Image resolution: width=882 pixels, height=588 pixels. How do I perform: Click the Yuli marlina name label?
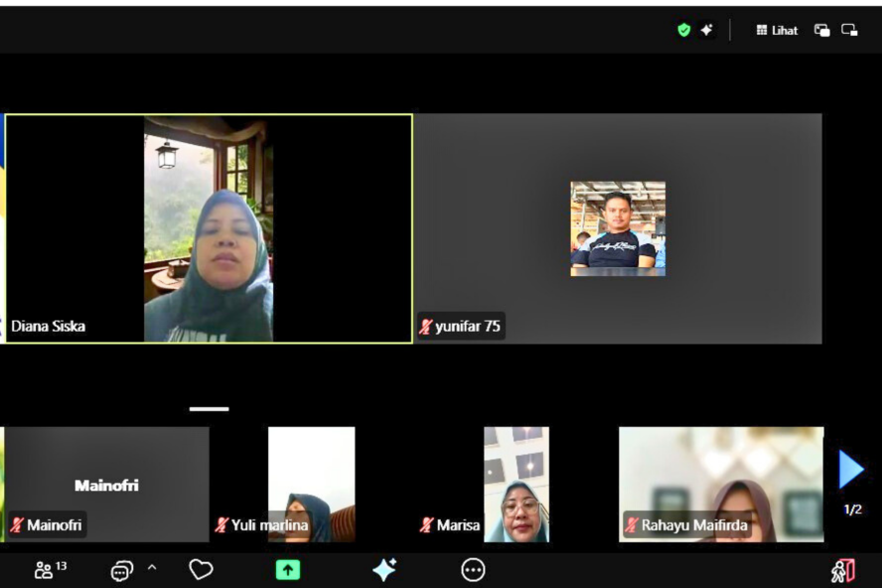coord(269,525)
